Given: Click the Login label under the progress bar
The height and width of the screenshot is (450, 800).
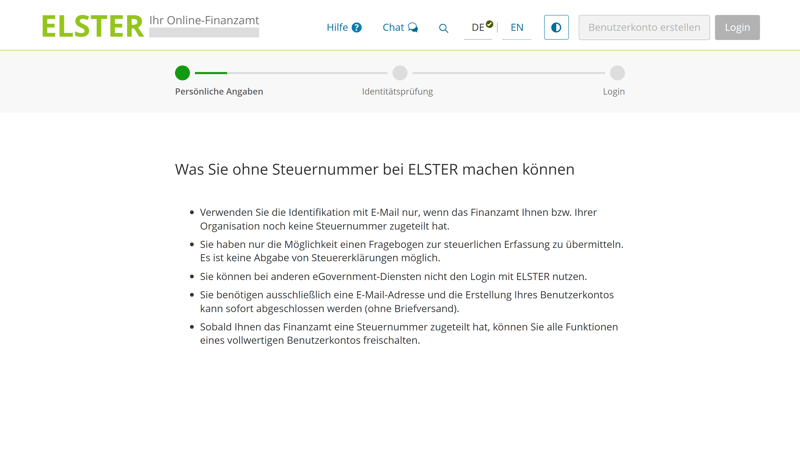Looking at the screenshot, I should coord(614,92).
